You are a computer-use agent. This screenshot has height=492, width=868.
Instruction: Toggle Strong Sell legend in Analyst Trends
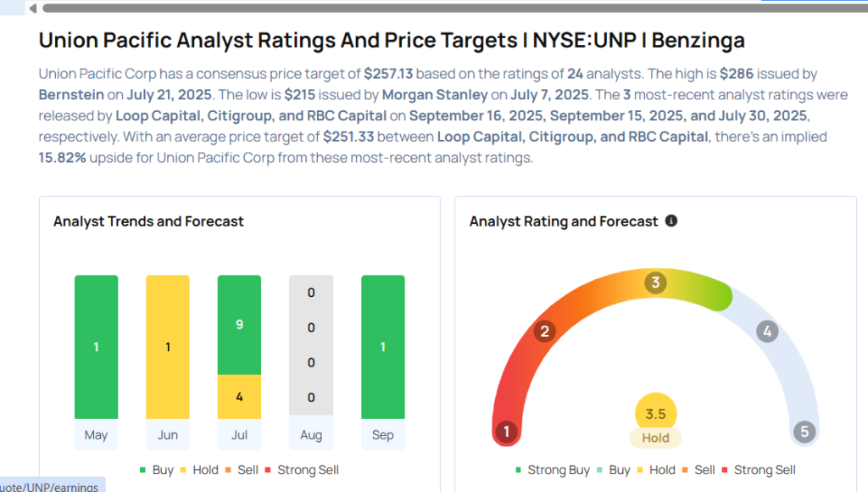click(x=303, y=470)
